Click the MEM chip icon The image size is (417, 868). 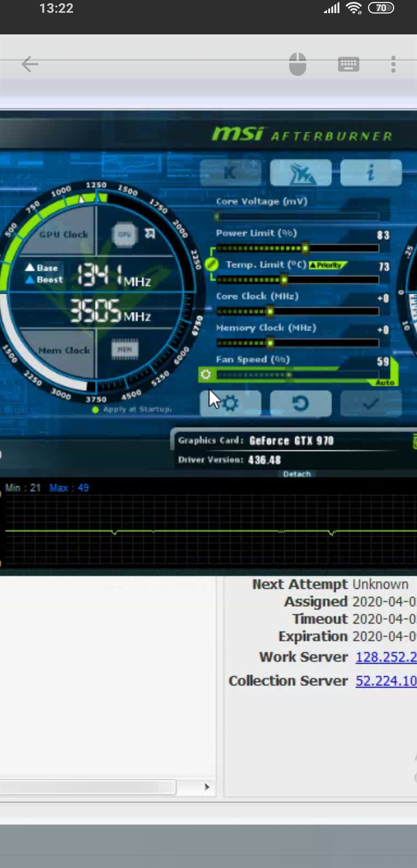(124, 349)
